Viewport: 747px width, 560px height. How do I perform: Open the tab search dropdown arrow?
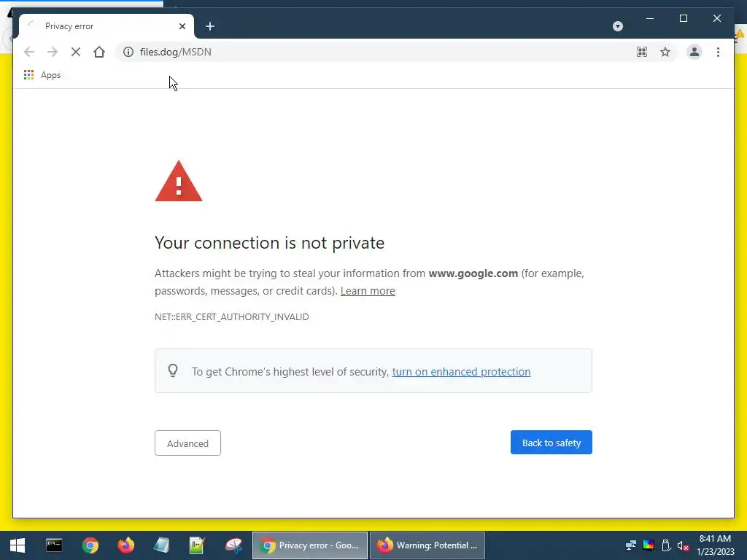pyautogui.click(x=617, y=26)
